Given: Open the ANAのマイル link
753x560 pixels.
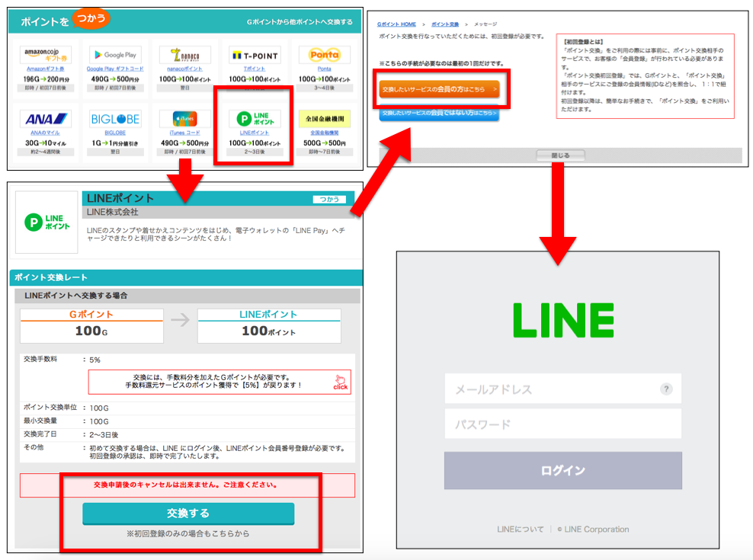Looking at the screenshot, I should (45, 133).
